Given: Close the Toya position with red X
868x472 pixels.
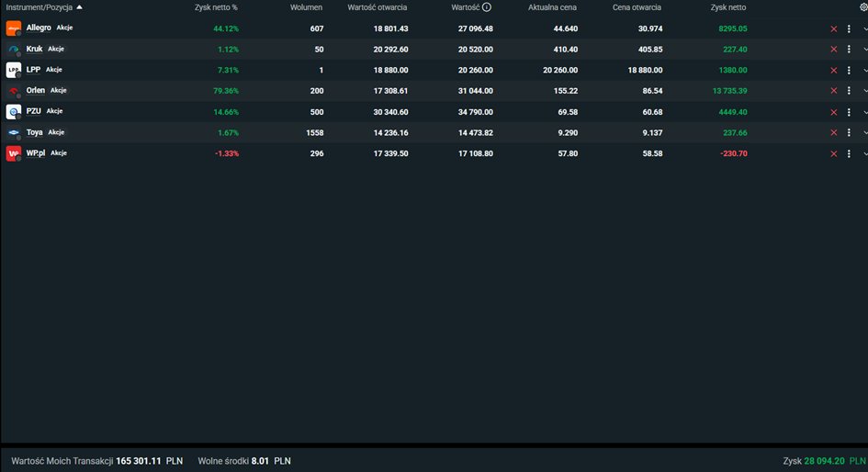Looking at the screenshot, I should (x=834, y=133).
